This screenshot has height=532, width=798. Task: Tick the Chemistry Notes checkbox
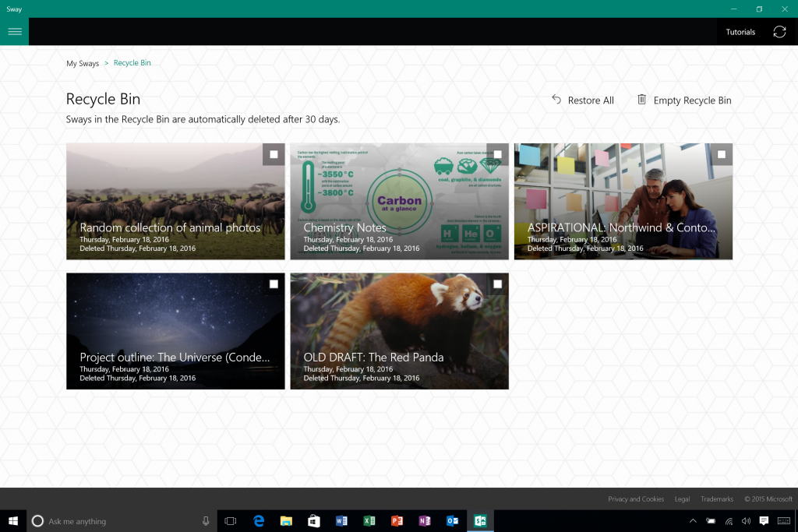497,154
